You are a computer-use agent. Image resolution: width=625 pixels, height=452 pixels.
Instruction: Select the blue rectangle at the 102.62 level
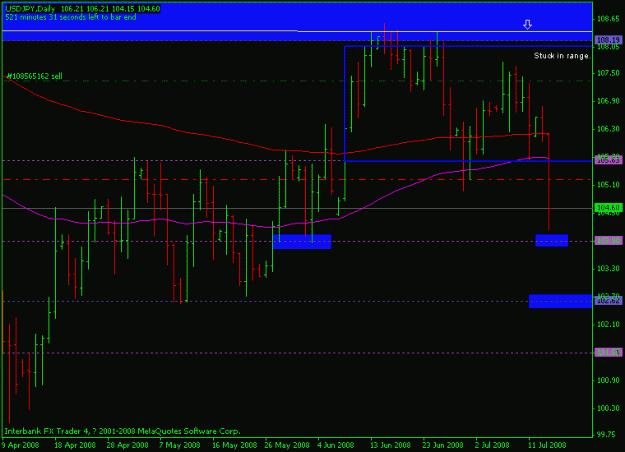click(560, 301)
